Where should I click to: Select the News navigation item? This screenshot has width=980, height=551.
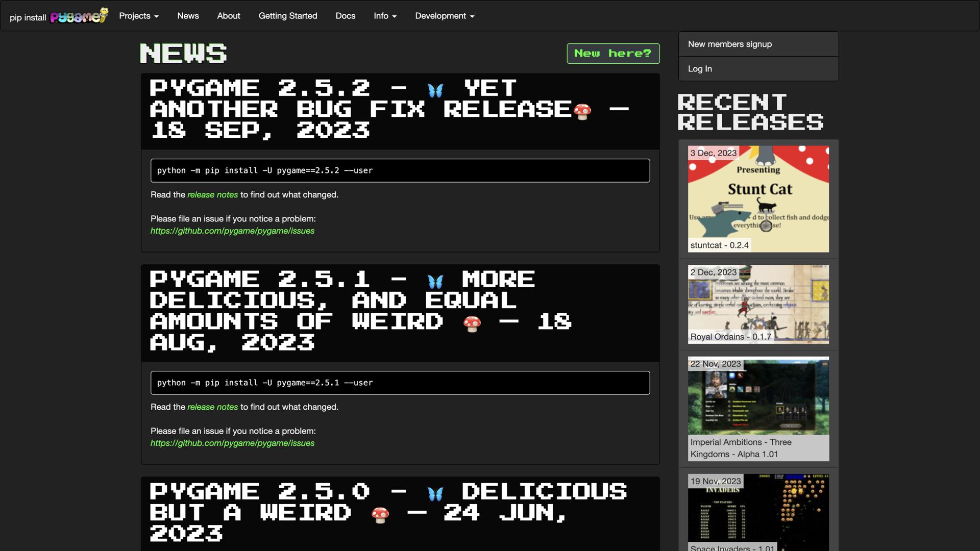[188, 16]
